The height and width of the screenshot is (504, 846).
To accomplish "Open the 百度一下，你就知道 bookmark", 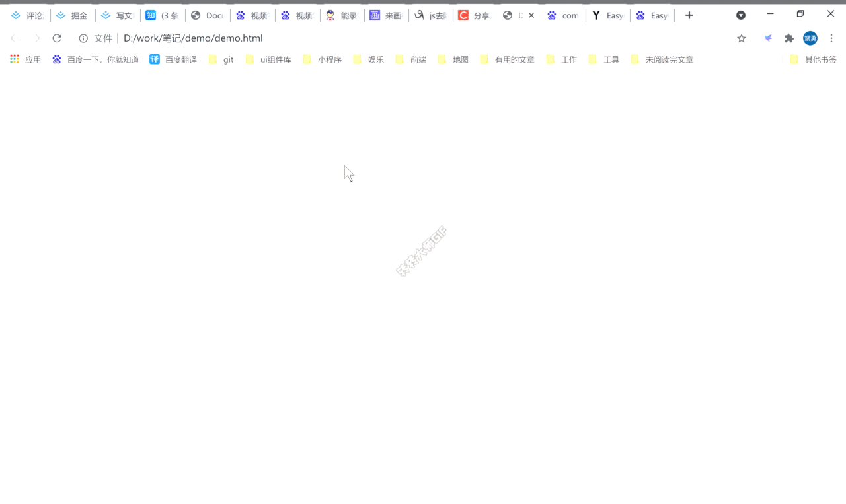I will (x=96, y=59).
